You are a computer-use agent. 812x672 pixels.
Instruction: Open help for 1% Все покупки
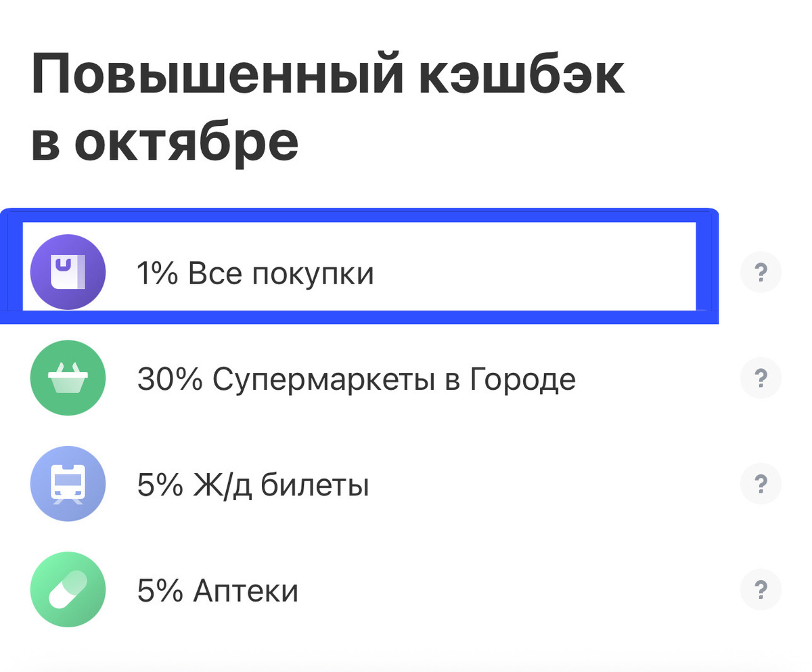(x=761, y=271)
